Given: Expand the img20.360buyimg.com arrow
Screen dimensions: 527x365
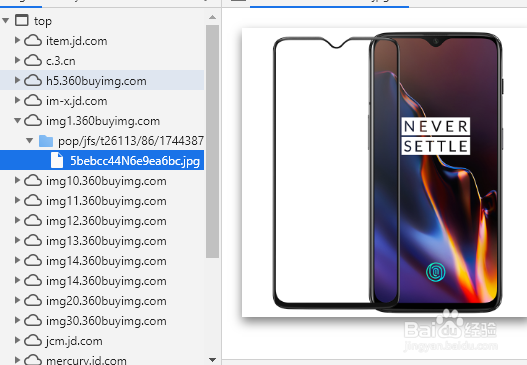Looking at the screenshot, I should pyautogui.click(x=17, y=300).
